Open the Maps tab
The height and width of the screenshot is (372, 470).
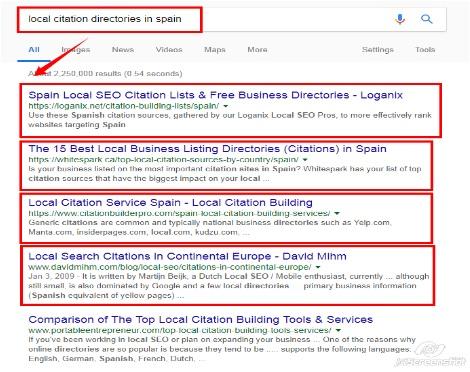[215, 50]
